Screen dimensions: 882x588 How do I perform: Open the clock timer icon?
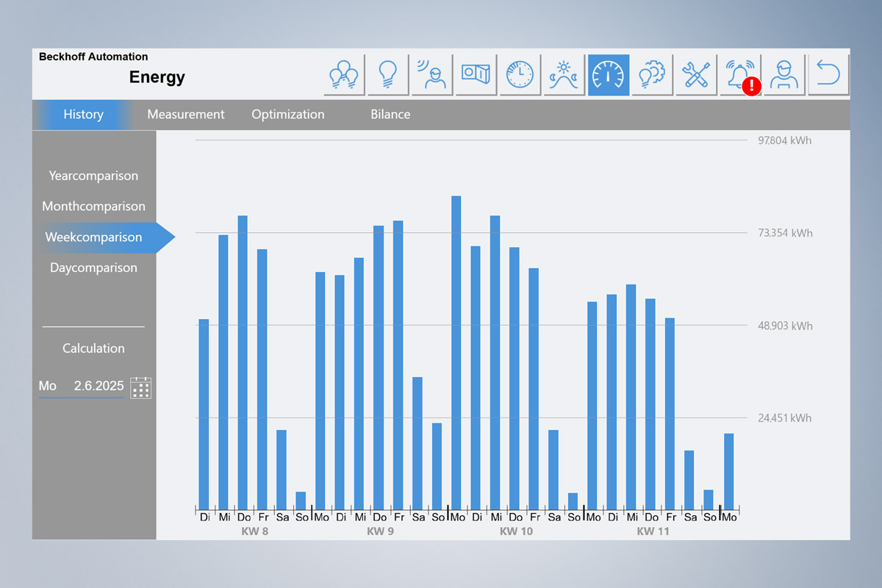click(520, 74)
